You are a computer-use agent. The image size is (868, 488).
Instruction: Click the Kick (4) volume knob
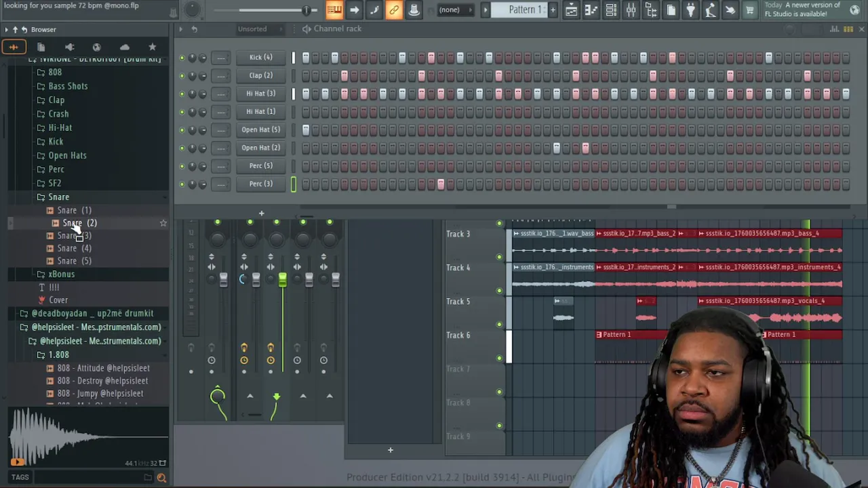pos(203,58)
